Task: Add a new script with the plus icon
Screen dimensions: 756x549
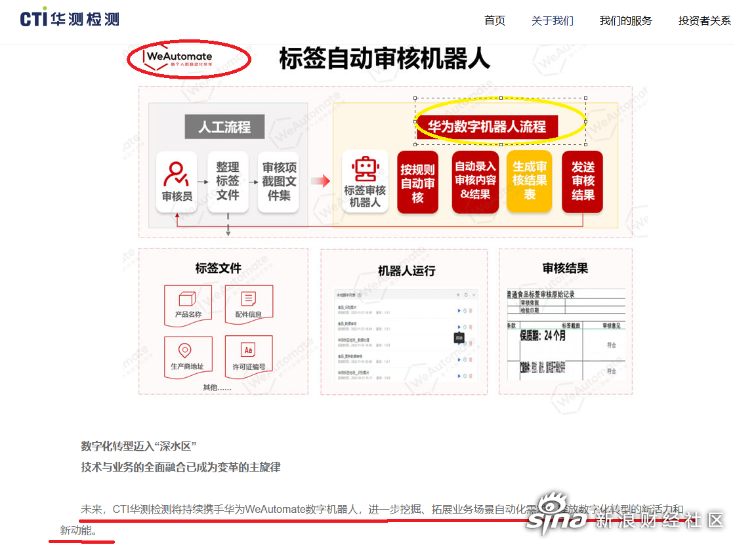Action: pyautogui.click(x=458, y=295)
